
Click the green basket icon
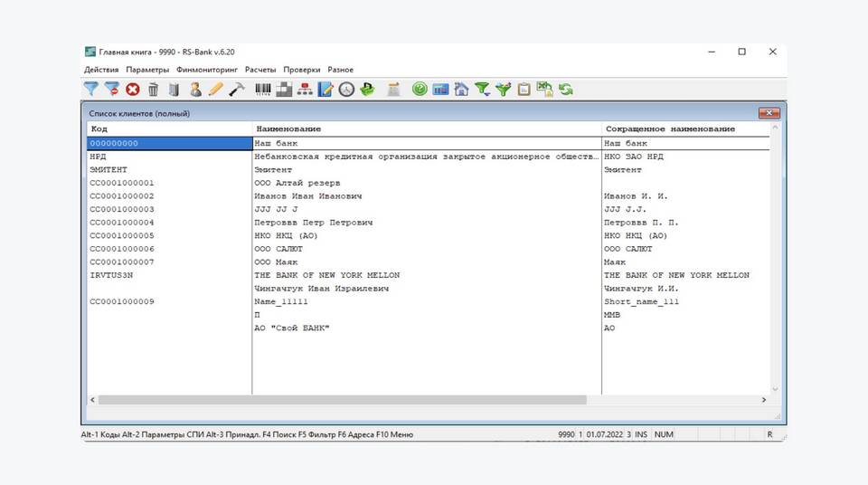[x=367, y=90]
